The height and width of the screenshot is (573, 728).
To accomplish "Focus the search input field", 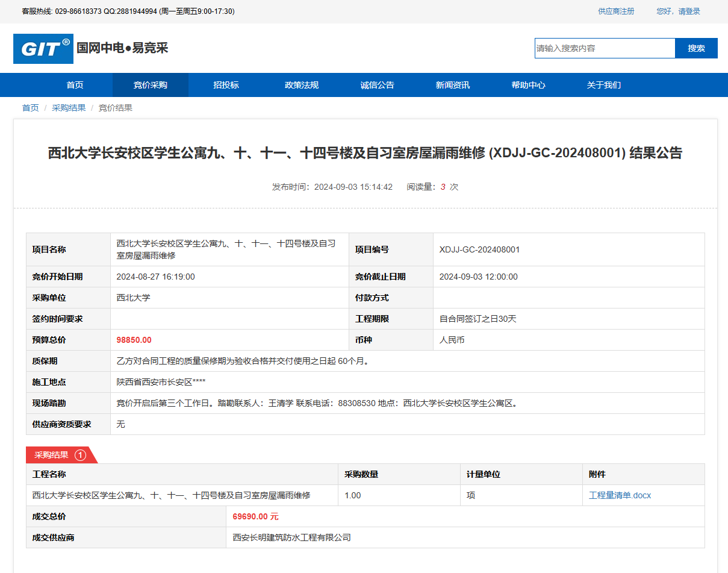I will point(605,48).
